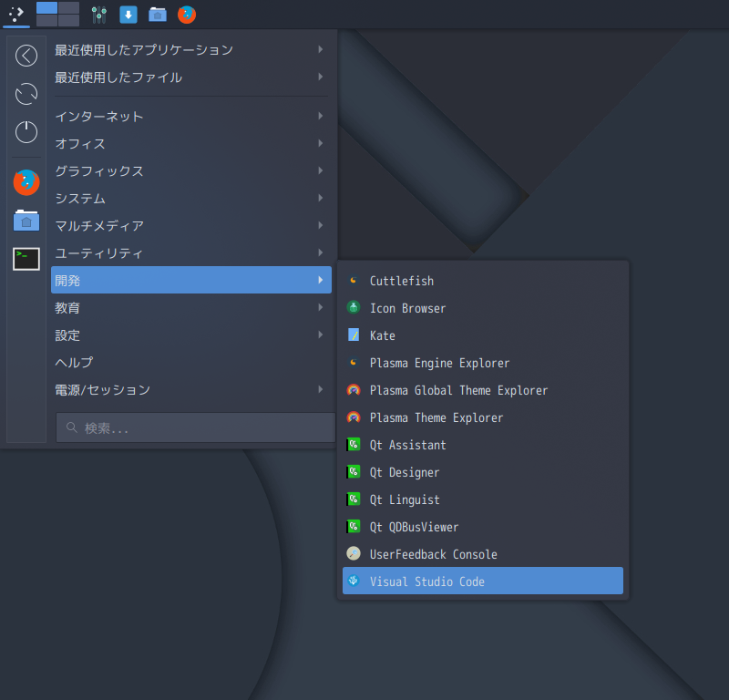This screenshot has height=700, width=729.
Task: Expand the システム submenu arrow
Action: point(321,198)
